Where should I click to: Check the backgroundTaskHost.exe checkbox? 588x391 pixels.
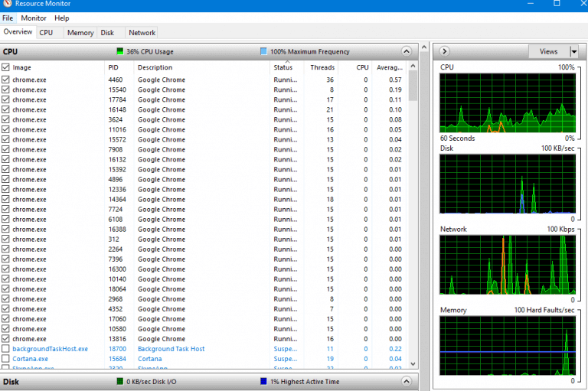coord(5,349)
